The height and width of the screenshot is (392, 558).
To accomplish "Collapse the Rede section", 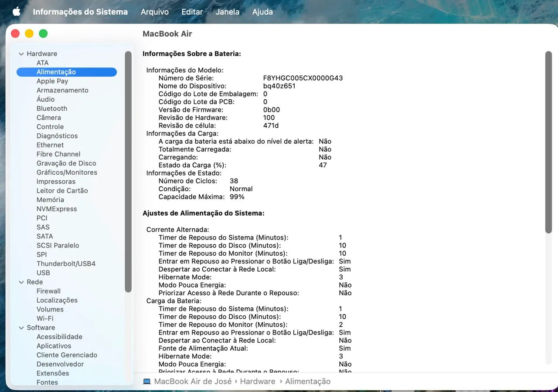I will pyautogui.click(x=21, y=282).
